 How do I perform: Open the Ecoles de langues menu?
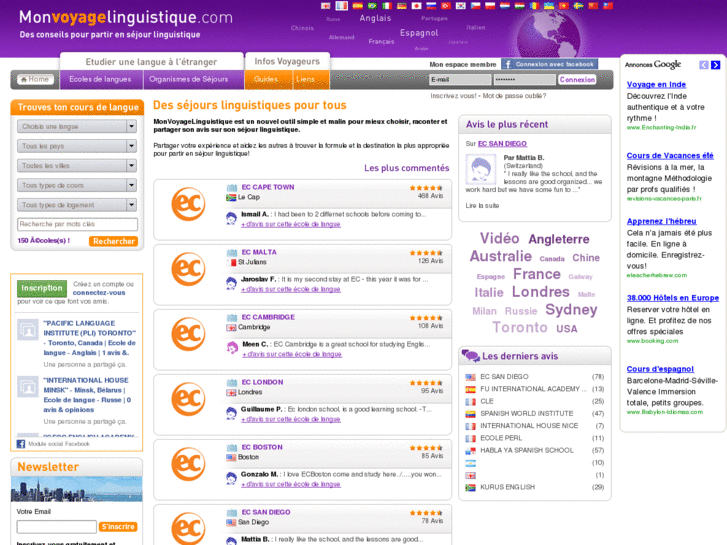(100, 79)
